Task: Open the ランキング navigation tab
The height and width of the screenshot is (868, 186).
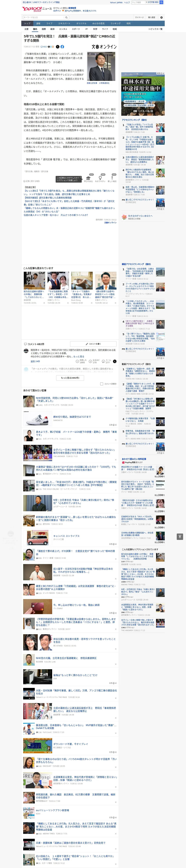Action: click(115, 24)
